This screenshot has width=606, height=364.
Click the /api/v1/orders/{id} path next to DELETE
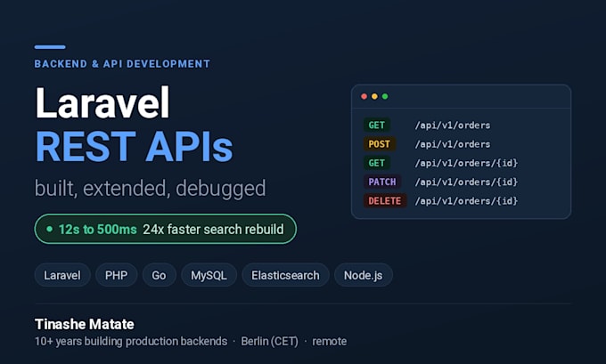point(466,201)
